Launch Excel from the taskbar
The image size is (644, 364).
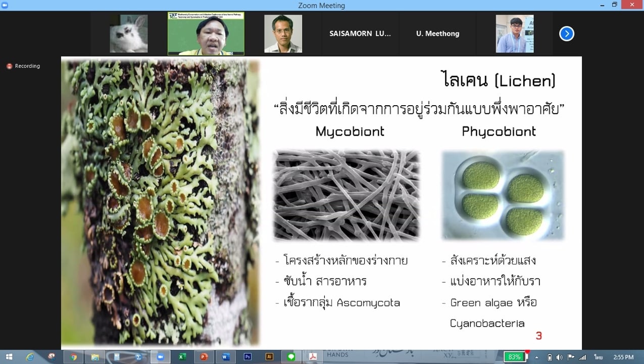[182, 357]
